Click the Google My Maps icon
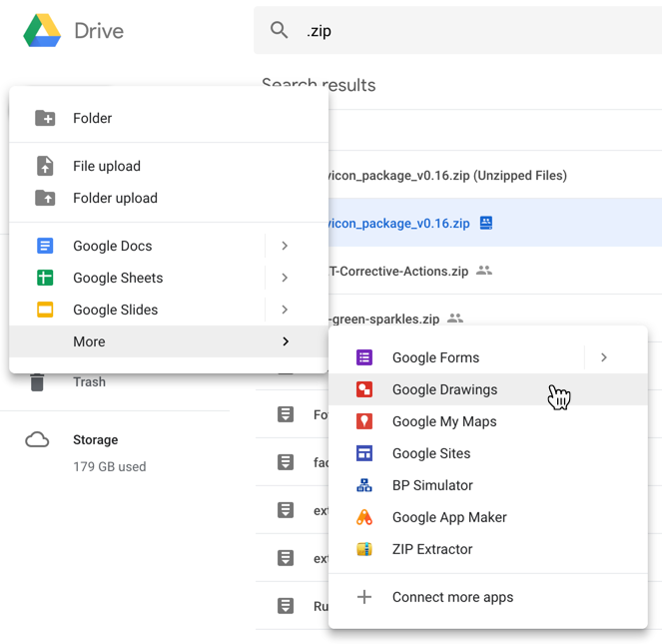 pyautogui.click(x=364, y=421)
